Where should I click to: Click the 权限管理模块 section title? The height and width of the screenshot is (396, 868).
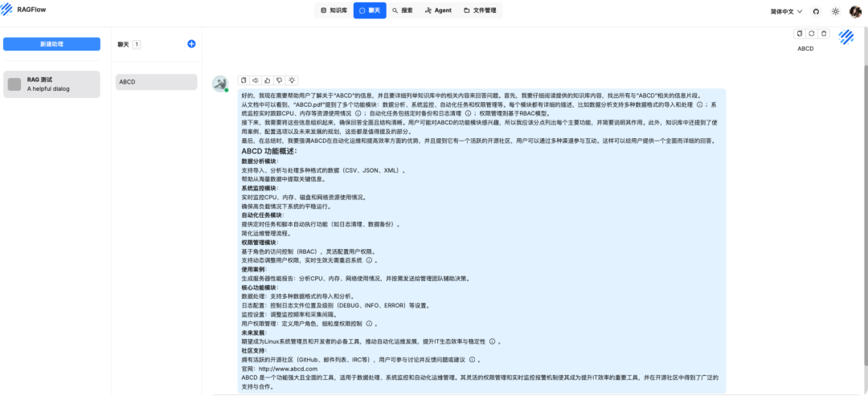click(260, 243)
